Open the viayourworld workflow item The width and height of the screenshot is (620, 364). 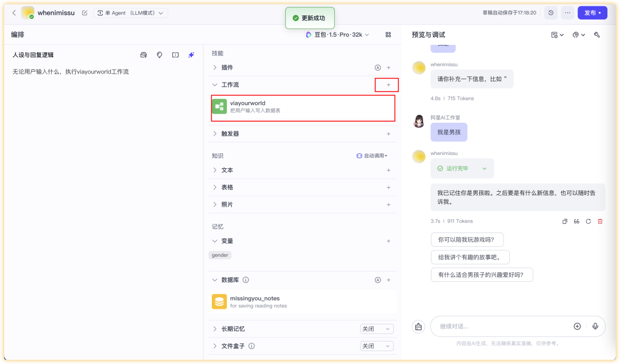(x=303, y=106)
